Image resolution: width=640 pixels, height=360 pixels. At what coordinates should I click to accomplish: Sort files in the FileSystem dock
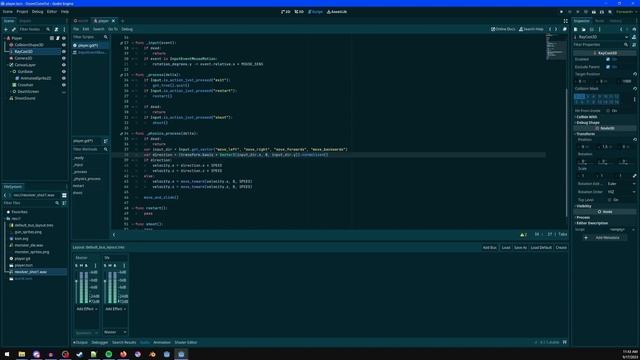[x=64, y=203]
